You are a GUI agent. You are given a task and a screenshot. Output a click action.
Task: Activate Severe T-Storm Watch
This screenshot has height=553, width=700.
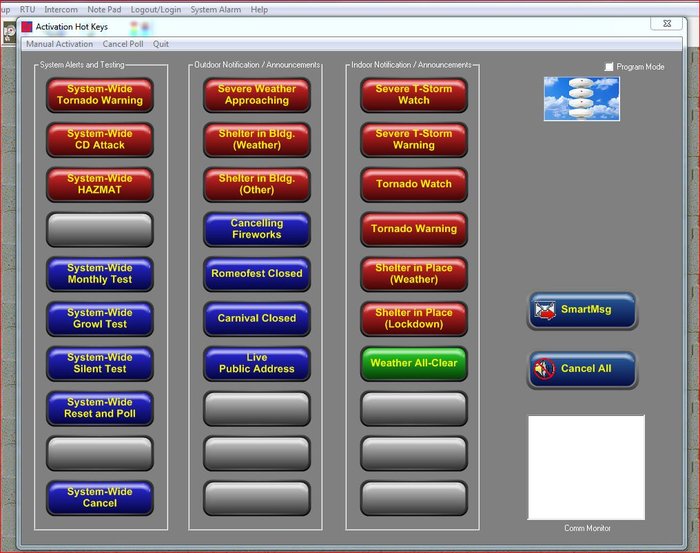coord(414,95)
